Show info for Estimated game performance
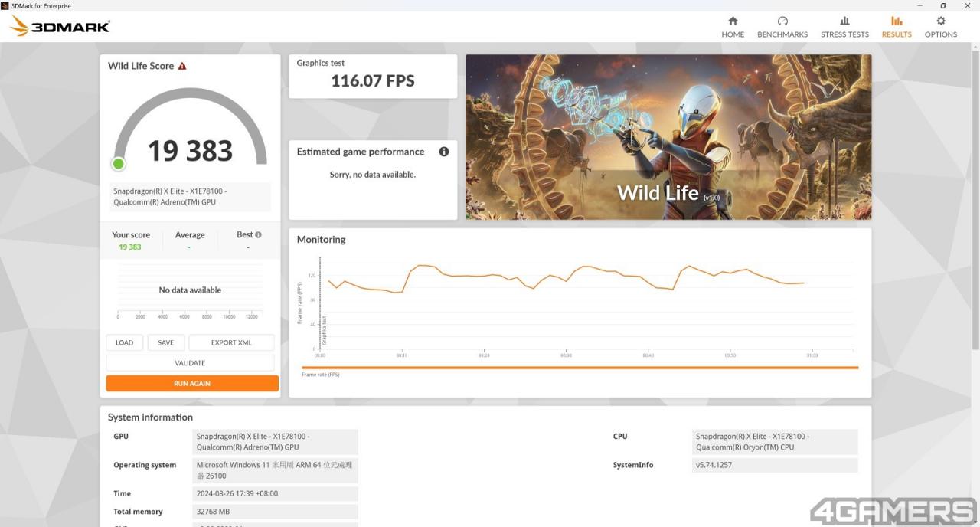Image resolution: width=980 pixels, height=527 pixels. click(444, 152)
